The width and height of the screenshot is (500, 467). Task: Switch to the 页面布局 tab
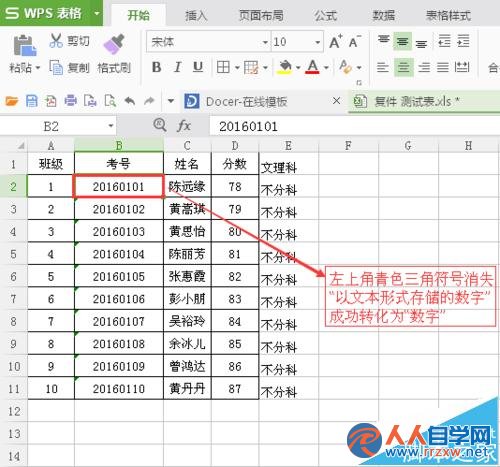click(261, 15)
